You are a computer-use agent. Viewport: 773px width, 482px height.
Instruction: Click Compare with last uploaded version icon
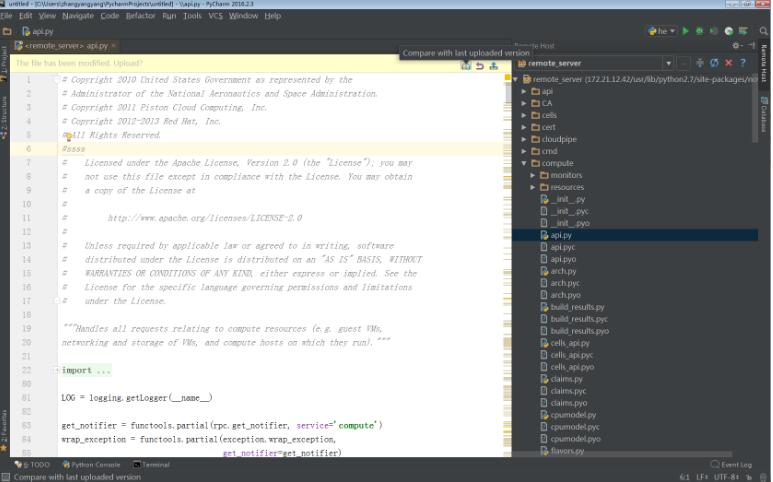(466, 66)
